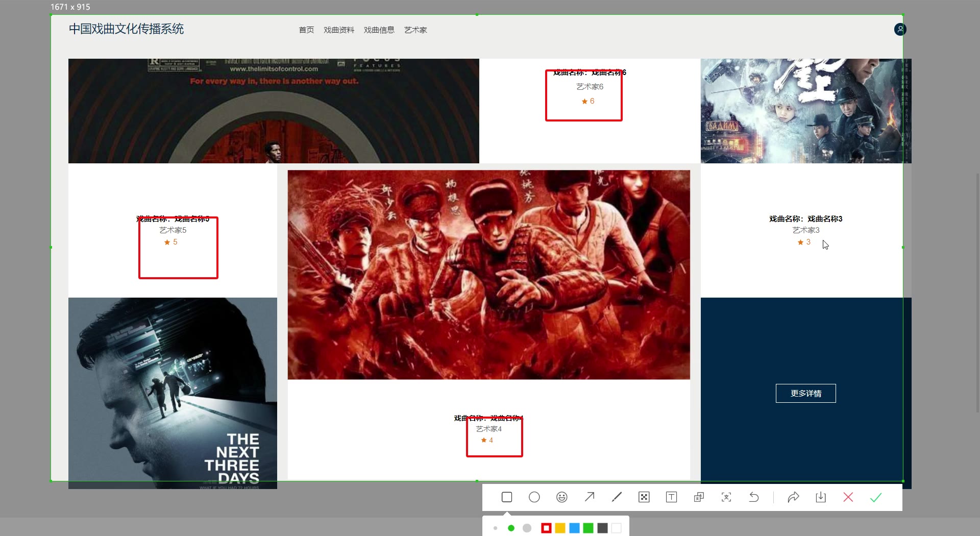980x536 pixels.
Task: Select the text annotation tool
Action: pos(672,497)
